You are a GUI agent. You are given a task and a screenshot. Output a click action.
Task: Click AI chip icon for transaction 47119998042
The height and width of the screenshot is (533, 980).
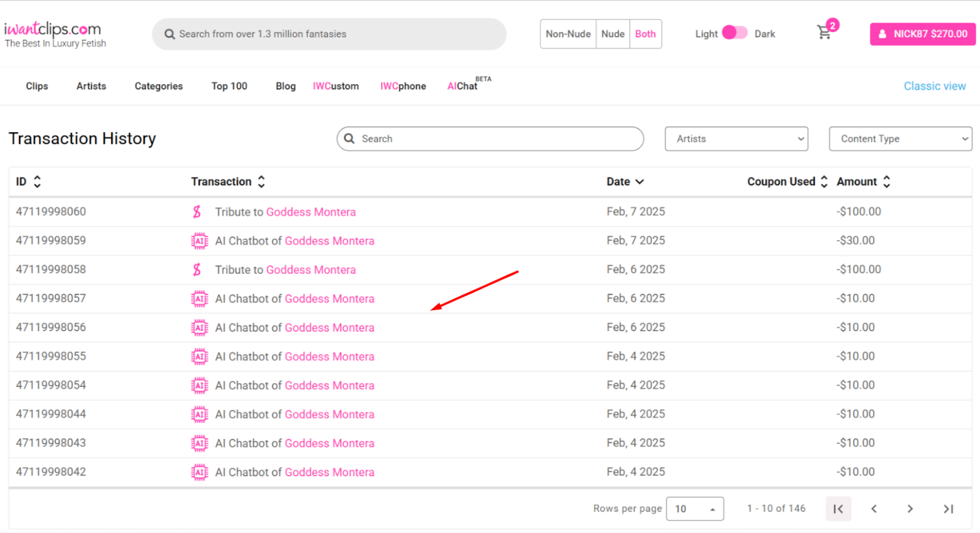click(199, 472)
